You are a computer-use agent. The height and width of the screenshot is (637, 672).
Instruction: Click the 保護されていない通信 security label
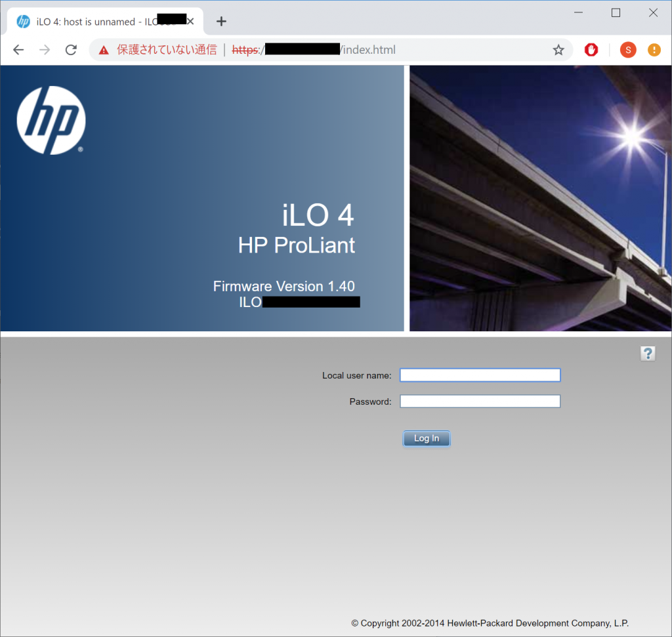167,50
